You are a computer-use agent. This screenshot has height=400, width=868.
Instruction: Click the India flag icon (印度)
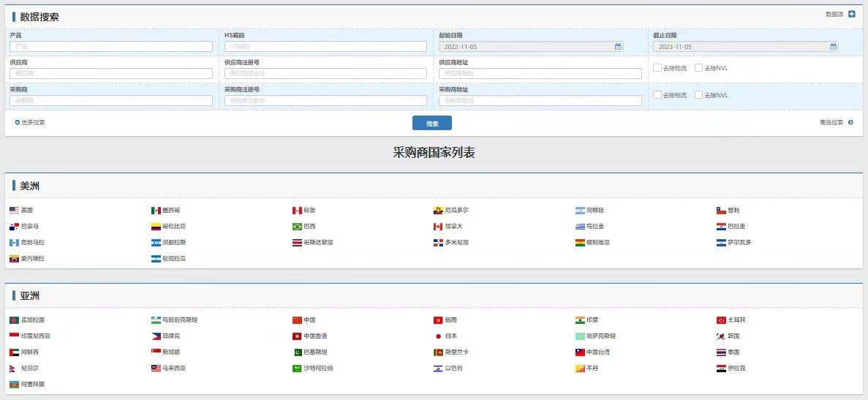coord(580,320)
